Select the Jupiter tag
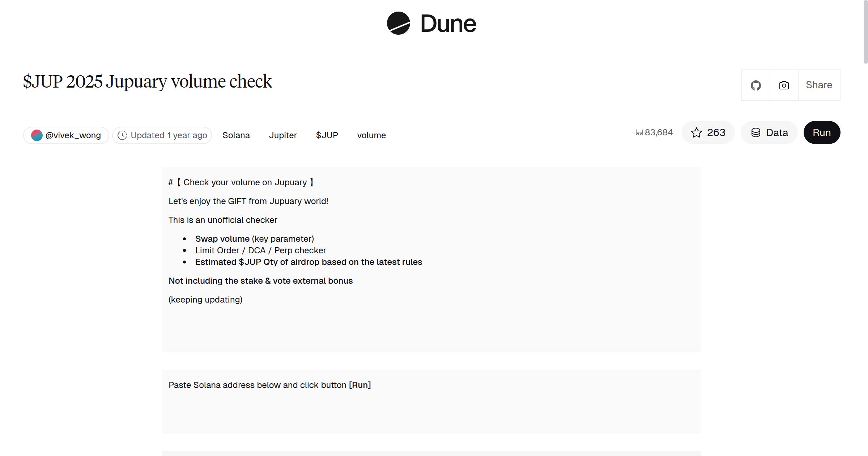Viewport: 868px width, 456px height. coord(283,135)
